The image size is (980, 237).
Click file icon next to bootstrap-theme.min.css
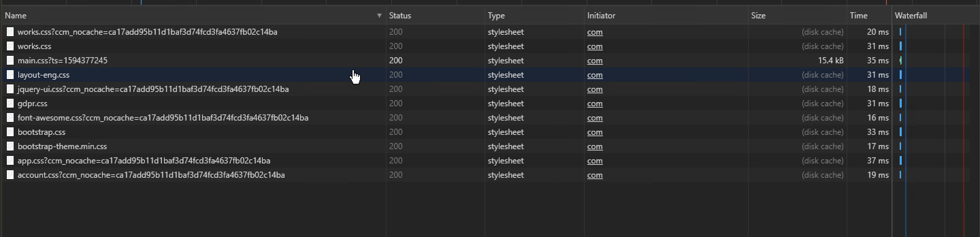[10, 146]
